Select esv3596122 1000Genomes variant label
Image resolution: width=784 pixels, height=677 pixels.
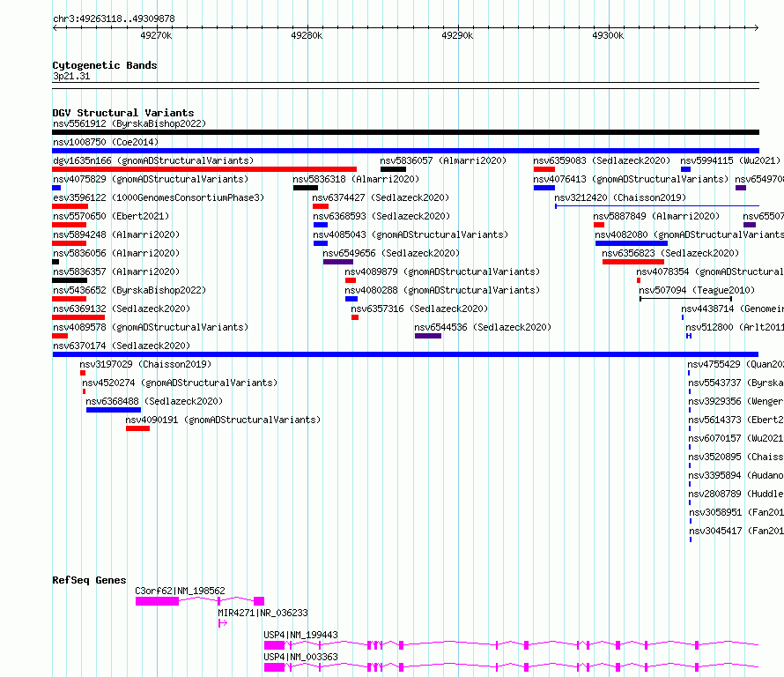[x=159, y=197]
